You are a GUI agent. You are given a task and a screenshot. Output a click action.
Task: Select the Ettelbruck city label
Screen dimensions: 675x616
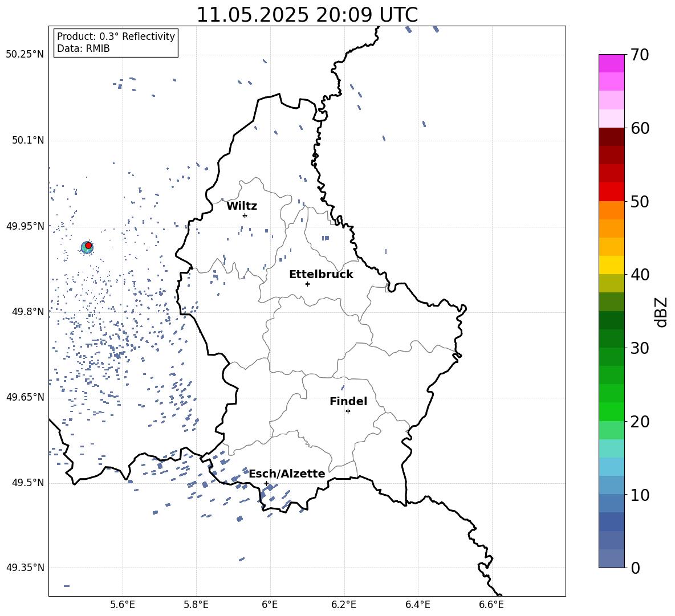point(321,275)
